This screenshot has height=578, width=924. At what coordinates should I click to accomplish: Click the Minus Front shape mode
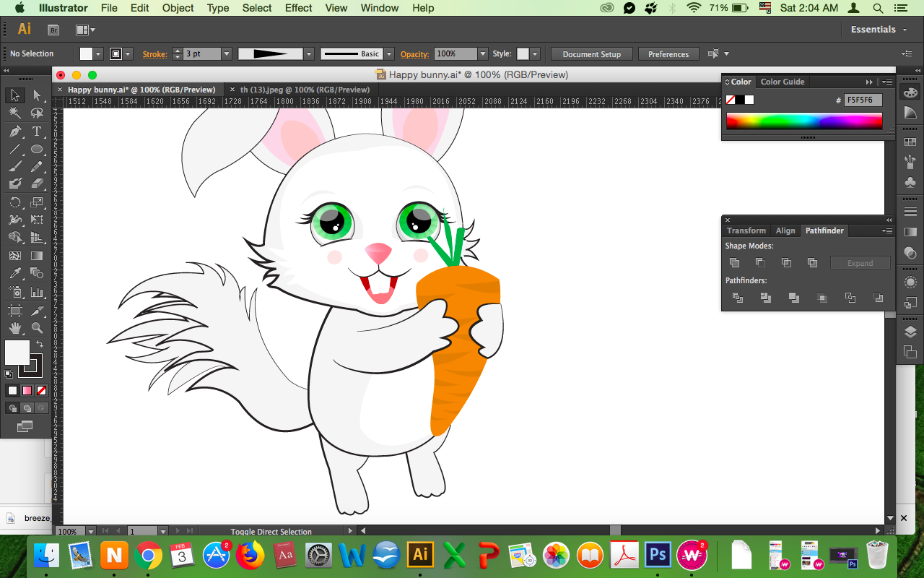tap(761, 263)
